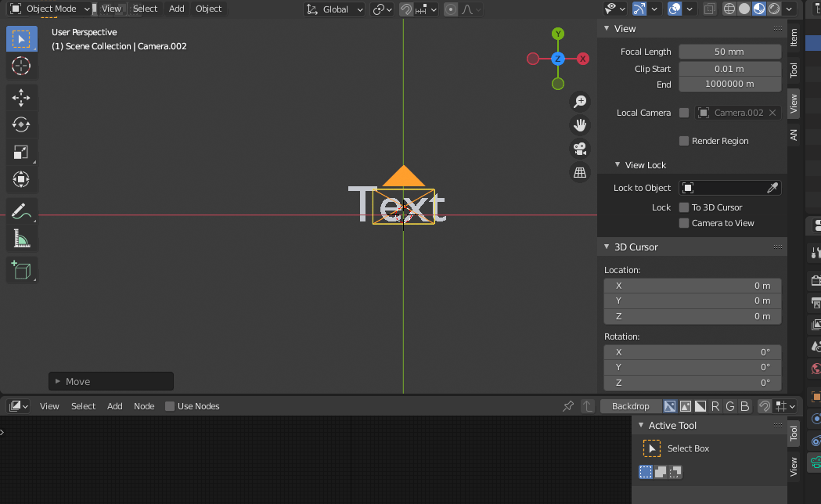This screenshot has height=504, width=821.
Task: Expand the Move operator panel
Action: (58, 382)
